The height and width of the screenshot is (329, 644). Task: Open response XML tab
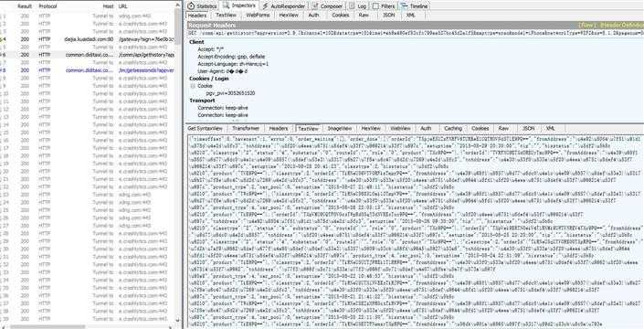coord(550,129)
